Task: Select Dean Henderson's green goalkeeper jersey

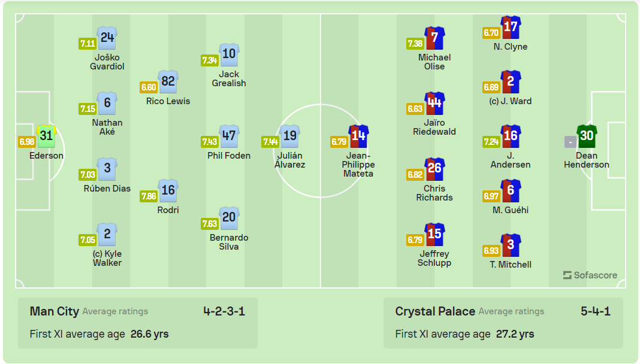Action: tap(587, 136)
